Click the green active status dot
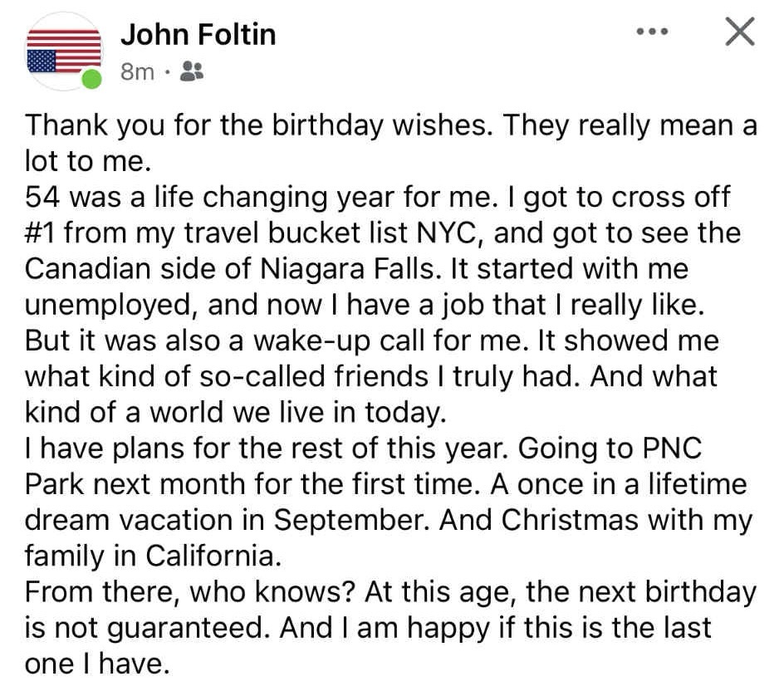The width and height of the screenshot is (784, 686). [91, 80]
